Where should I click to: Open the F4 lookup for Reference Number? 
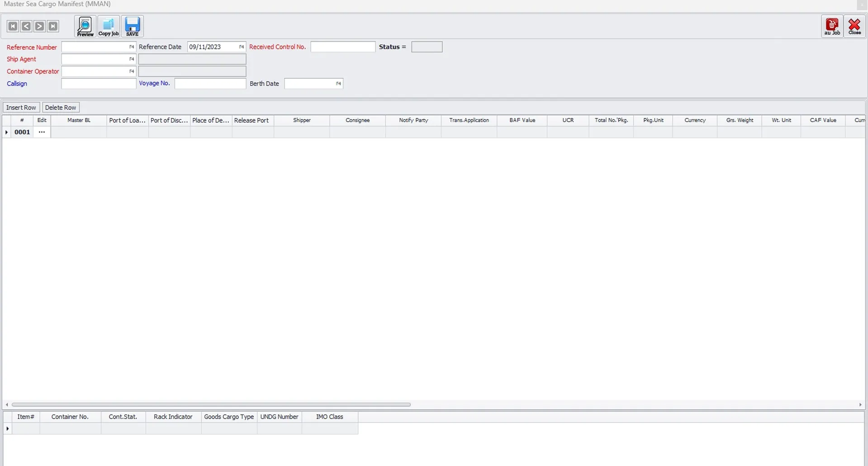(131, 47)
